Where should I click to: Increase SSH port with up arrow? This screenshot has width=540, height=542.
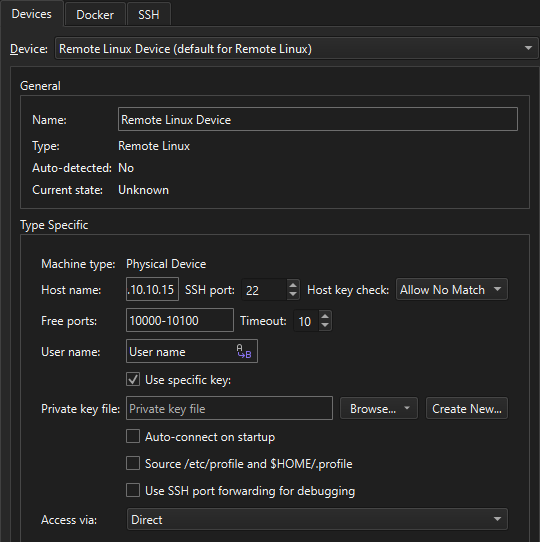(x=293, y=285)
